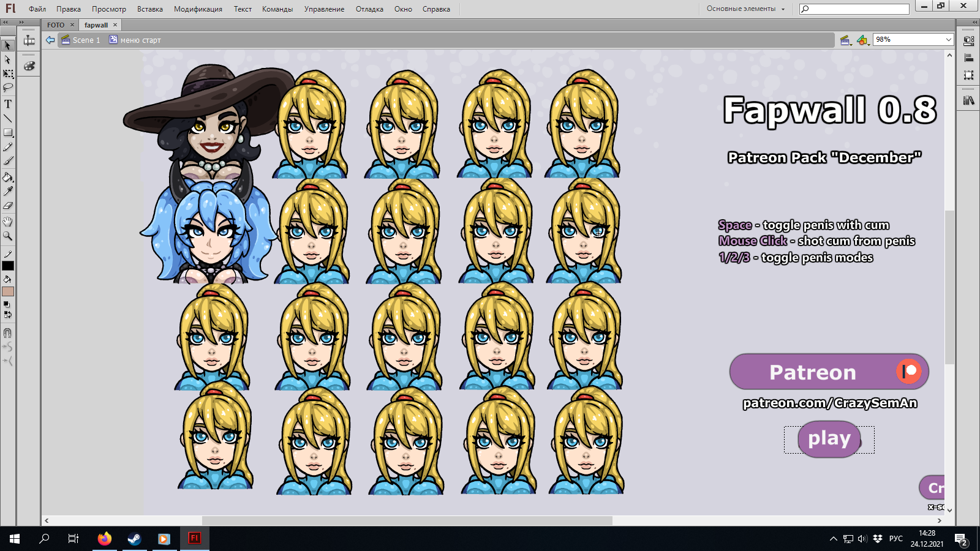This screenshot has width=980, height=551.
Task: Open the Library panel icon
Action: click(x=968, y=100)
